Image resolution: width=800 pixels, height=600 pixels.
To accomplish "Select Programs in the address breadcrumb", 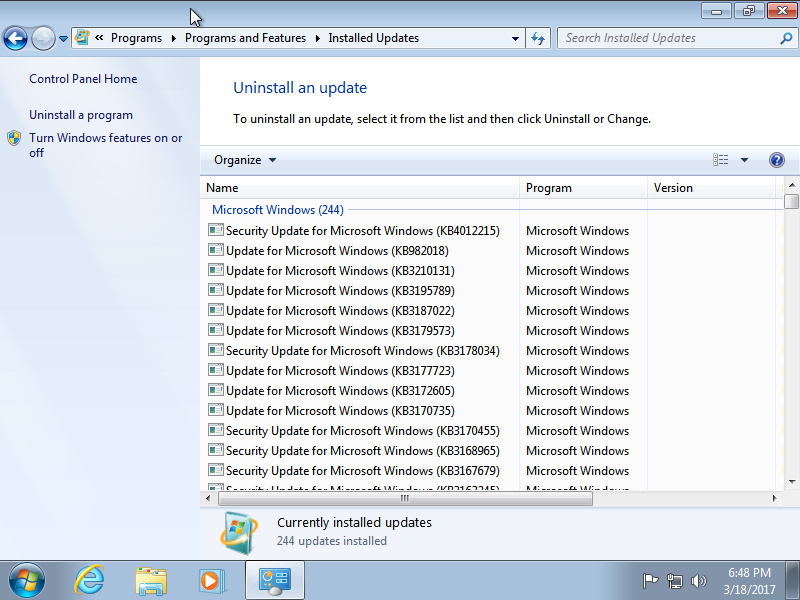I will 136,38.
